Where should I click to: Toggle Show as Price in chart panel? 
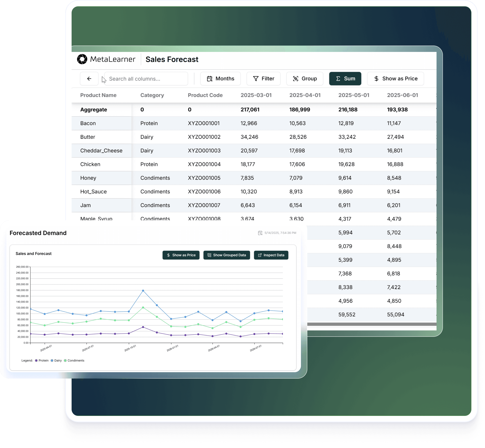click(181, 255)
